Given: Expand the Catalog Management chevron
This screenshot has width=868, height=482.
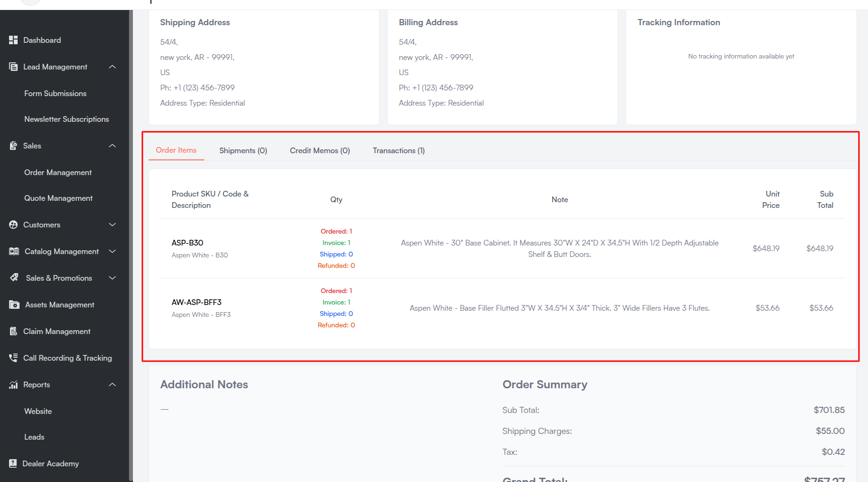Looking at the screenshot, I should pyautogui.click(x=112, y=251).
